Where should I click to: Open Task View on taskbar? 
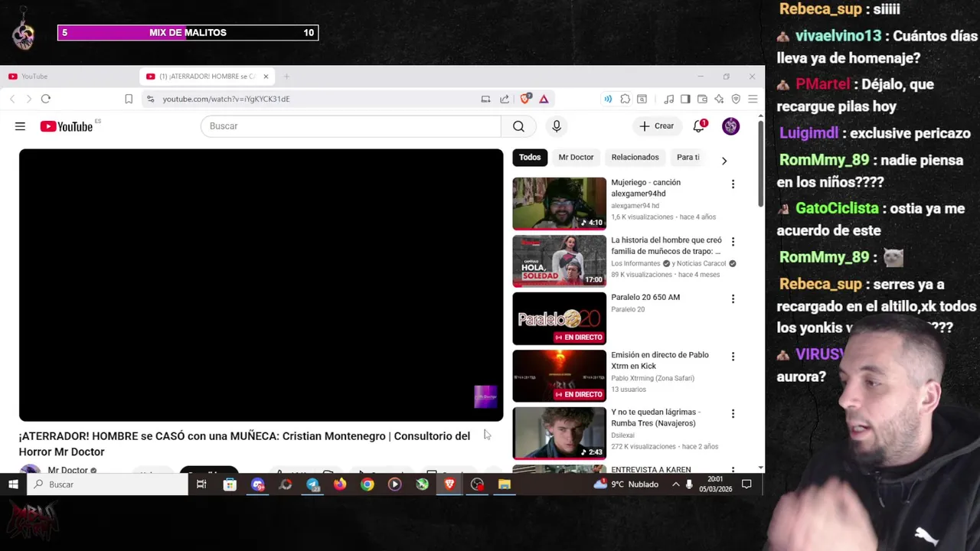click(201, 484)
